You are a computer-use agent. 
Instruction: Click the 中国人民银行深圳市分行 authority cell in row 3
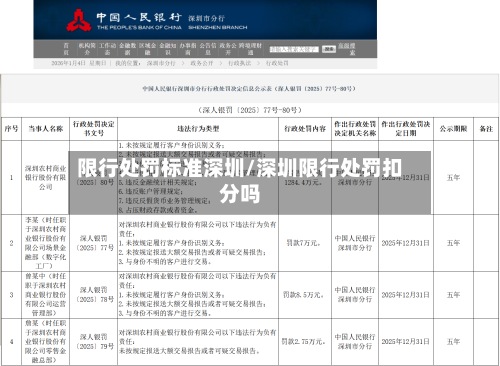(355, 295)
